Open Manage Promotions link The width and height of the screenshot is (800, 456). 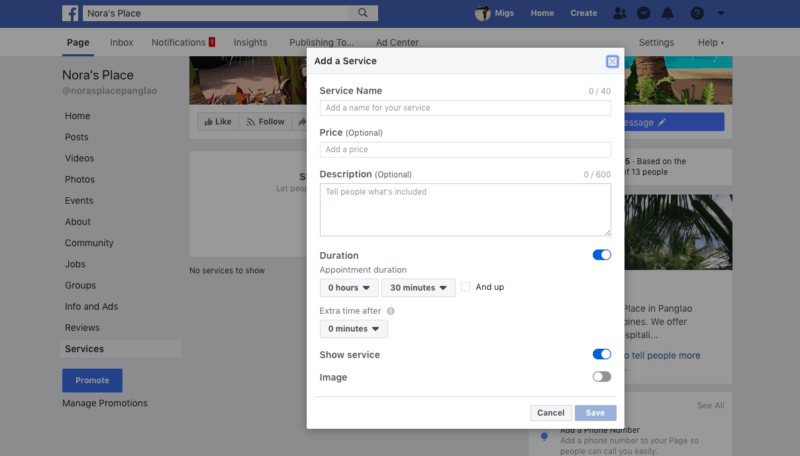(x=105, y=403)
